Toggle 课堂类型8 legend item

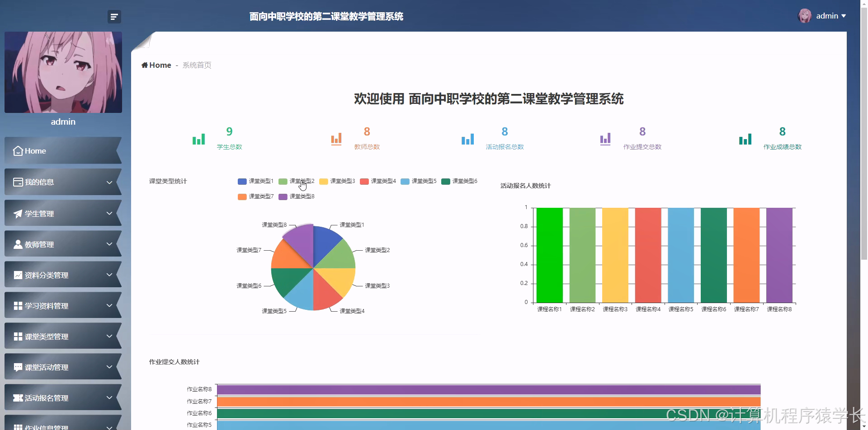pos(296,196)
